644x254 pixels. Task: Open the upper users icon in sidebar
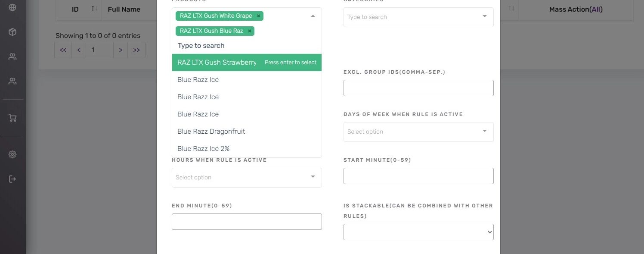[12, 56]
